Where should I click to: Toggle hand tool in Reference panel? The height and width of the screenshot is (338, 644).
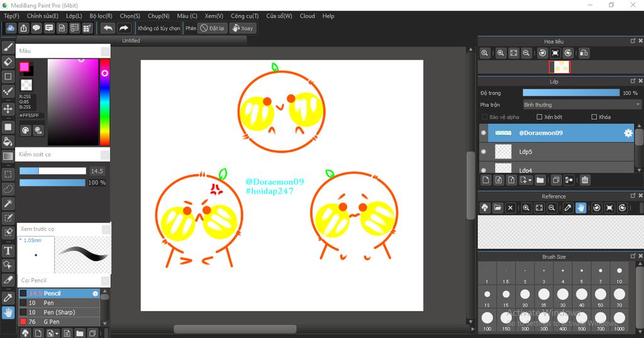[580, 207]
